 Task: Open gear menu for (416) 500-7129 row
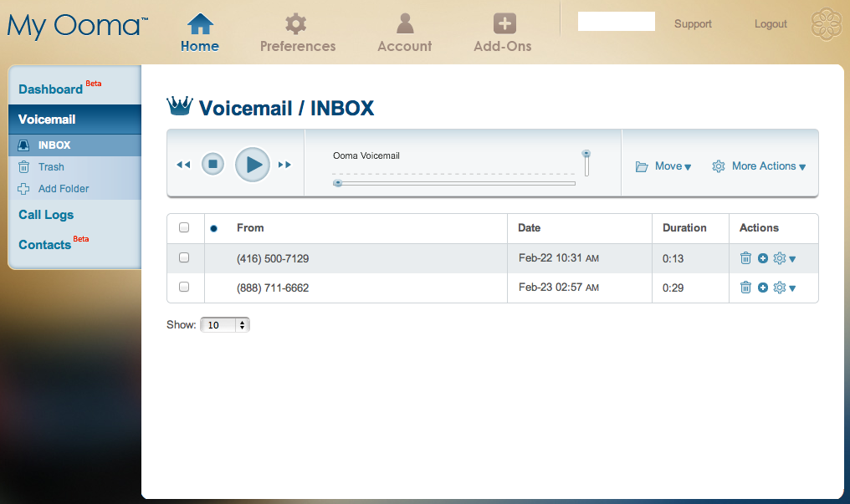pos(785,258)
